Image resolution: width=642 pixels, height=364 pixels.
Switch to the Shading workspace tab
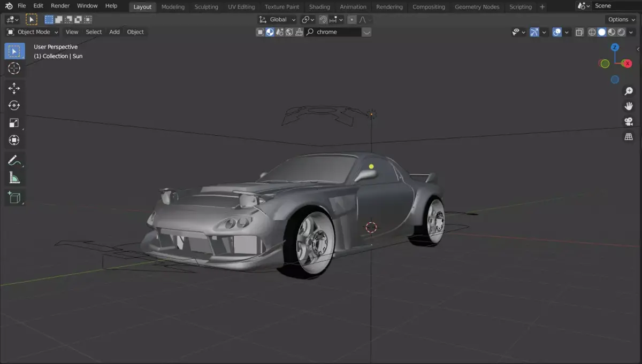tap(319, 7)
